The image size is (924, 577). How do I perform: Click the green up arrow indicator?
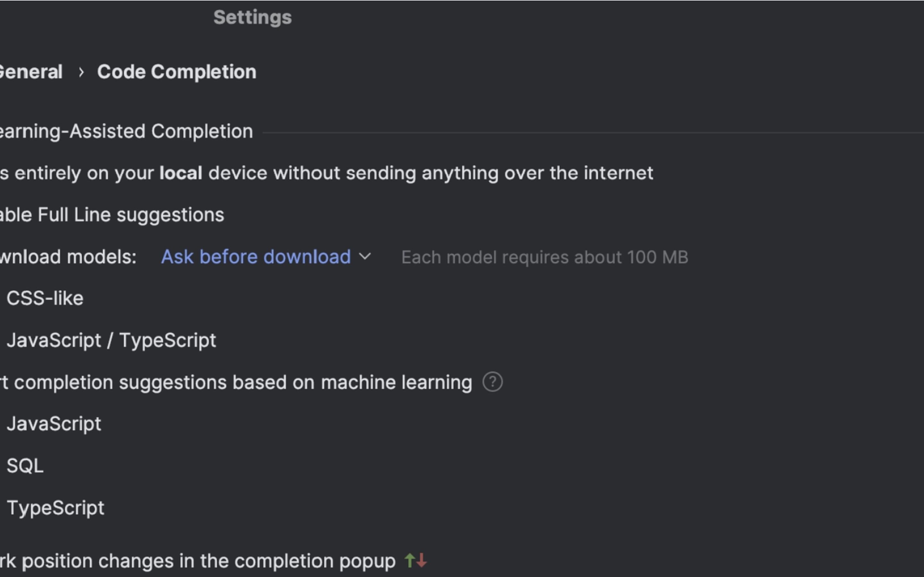click(410, 561)
